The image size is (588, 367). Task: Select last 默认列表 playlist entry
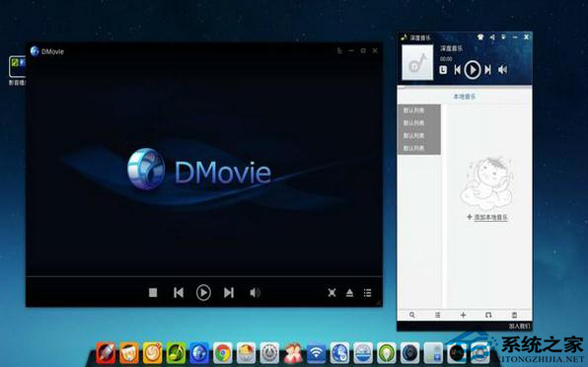pos(414,148)
